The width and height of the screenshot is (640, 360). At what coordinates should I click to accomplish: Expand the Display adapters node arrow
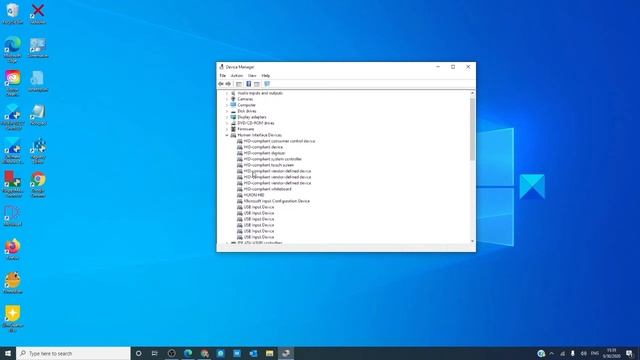pos(227,117)
